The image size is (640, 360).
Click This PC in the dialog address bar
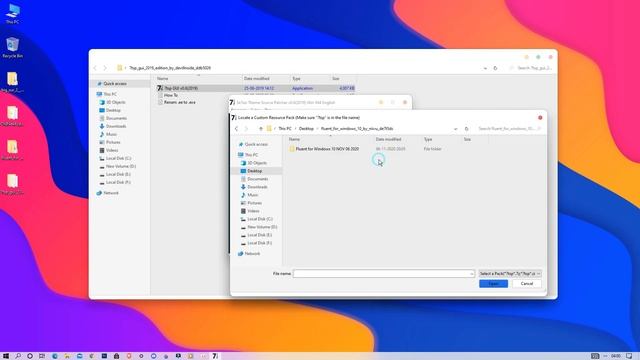point(285,129)
